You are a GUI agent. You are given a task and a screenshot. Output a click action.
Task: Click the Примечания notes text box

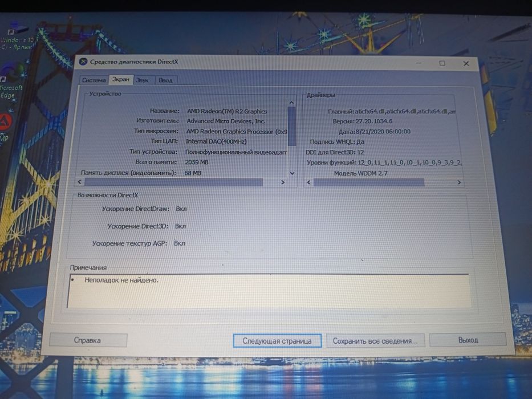tap(269, 291)
